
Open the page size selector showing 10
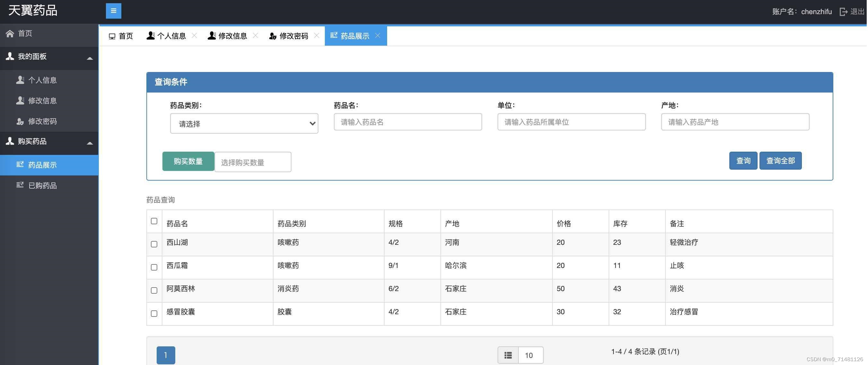pos(531,355)
